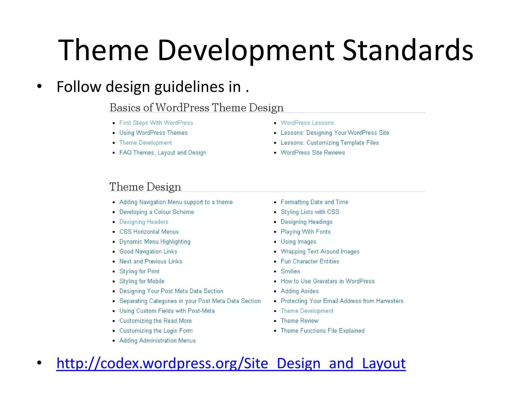Open Lessons: Designing Your WordPress Site

pyautogui.click(x=335, y=133)
